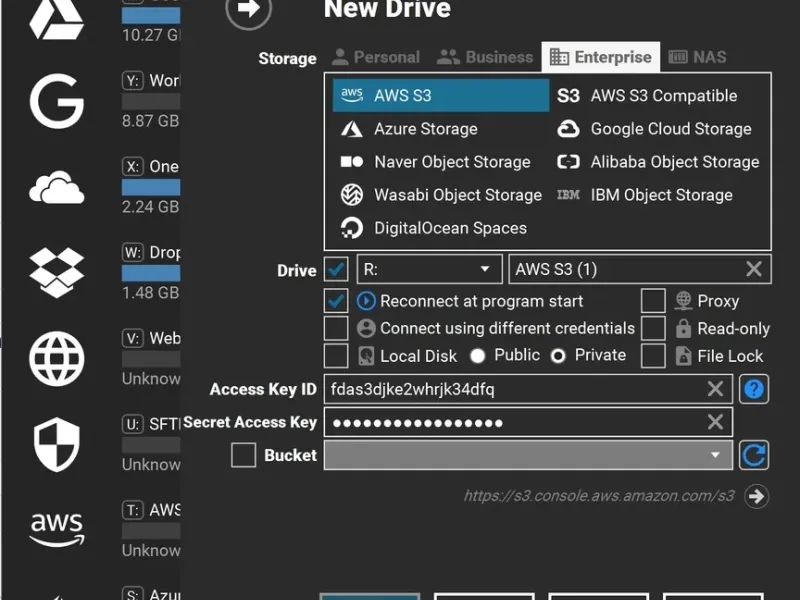Select the V: Web drive entry
Screen dimensions: 800x600
pos(151,358)
